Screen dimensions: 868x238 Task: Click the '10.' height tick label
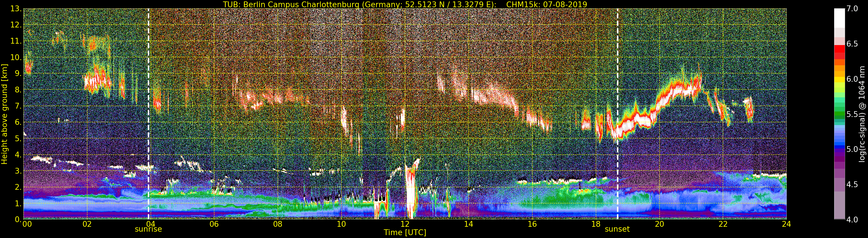(16, 57)
